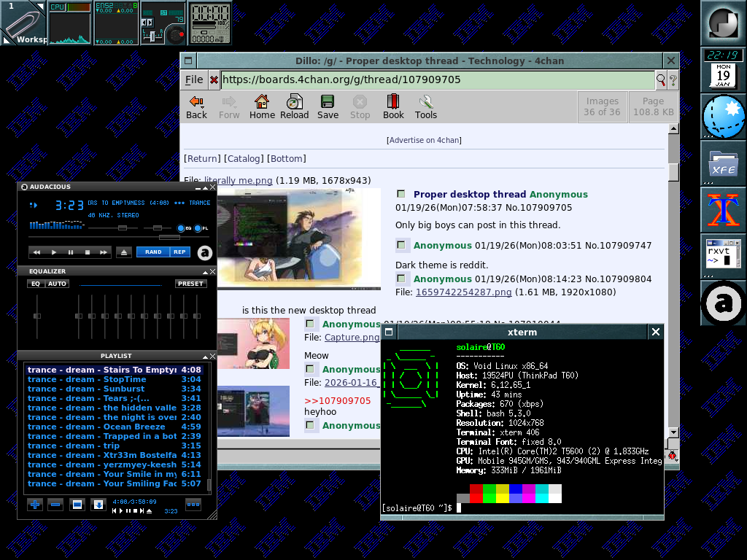This screenshot has height=560, width=747.
Task: Open Home page in Dillo
Action: 262,107
